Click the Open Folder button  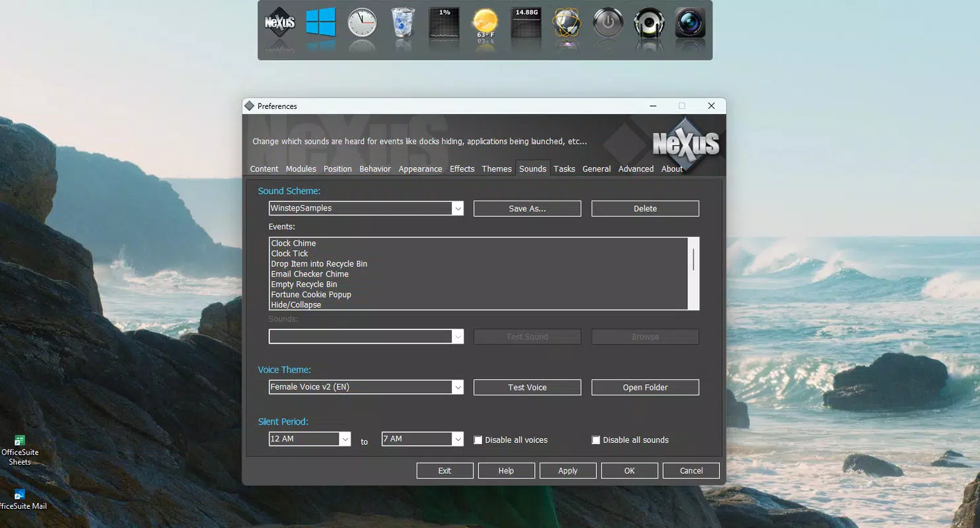coord(645,387)
